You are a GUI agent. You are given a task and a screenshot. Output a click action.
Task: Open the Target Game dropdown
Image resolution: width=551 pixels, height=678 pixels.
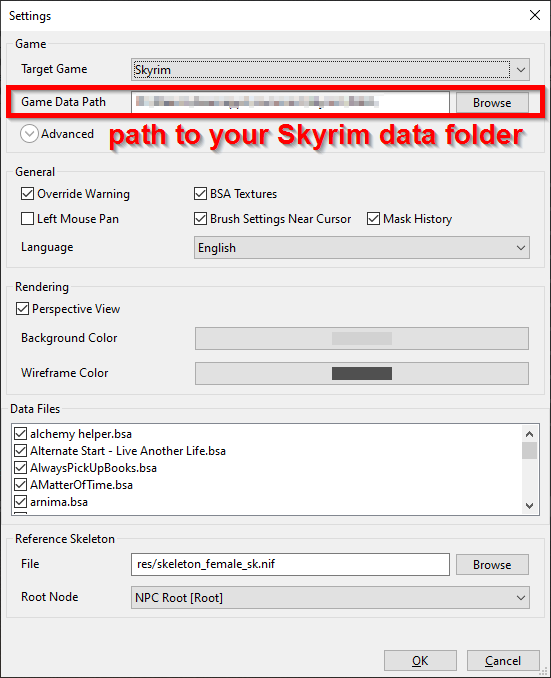pos(330,70)
